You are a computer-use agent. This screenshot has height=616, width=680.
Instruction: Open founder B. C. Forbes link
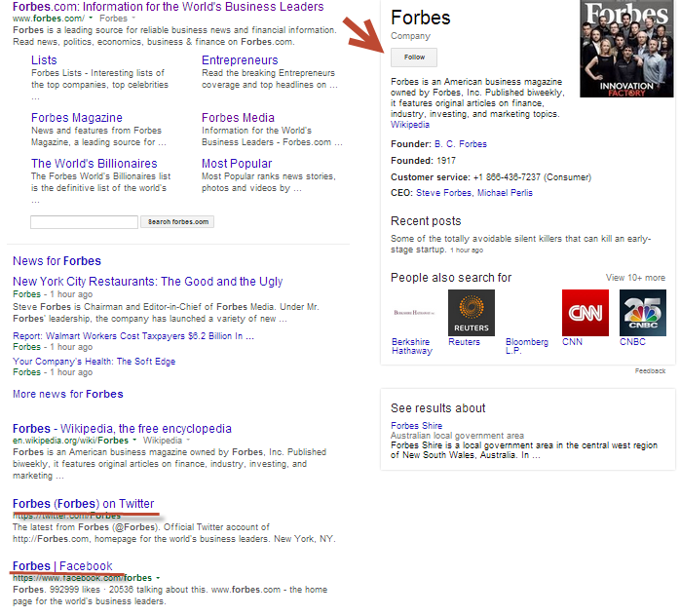point(461,144)
